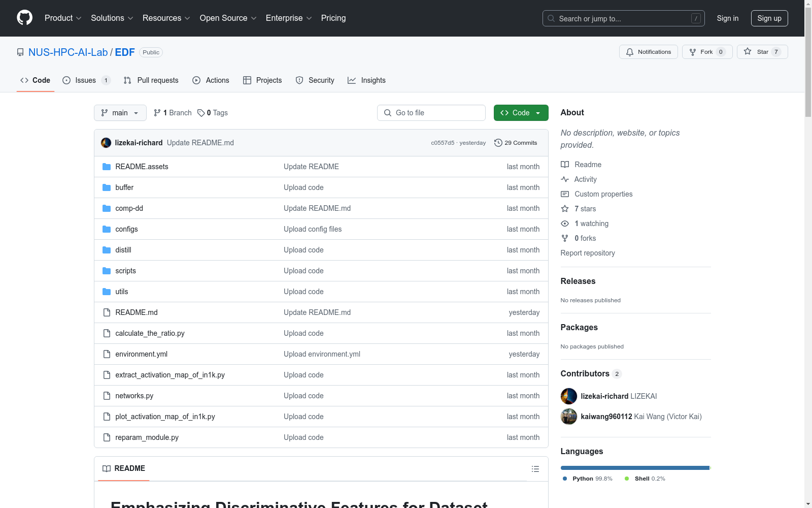This screenshot has width=812, height=508.
Task: Click the GitHub logo icon
Action: pyautogui.click(x=24, y=18)
